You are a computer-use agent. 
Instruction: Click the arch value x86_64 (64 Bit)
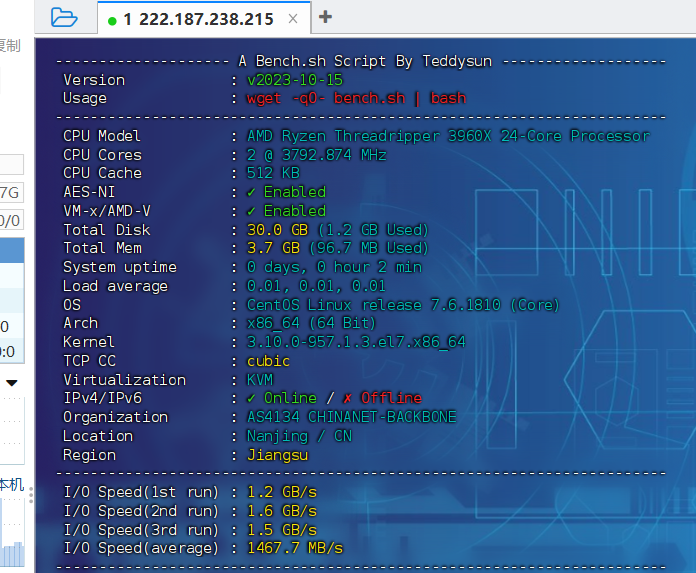311,323
